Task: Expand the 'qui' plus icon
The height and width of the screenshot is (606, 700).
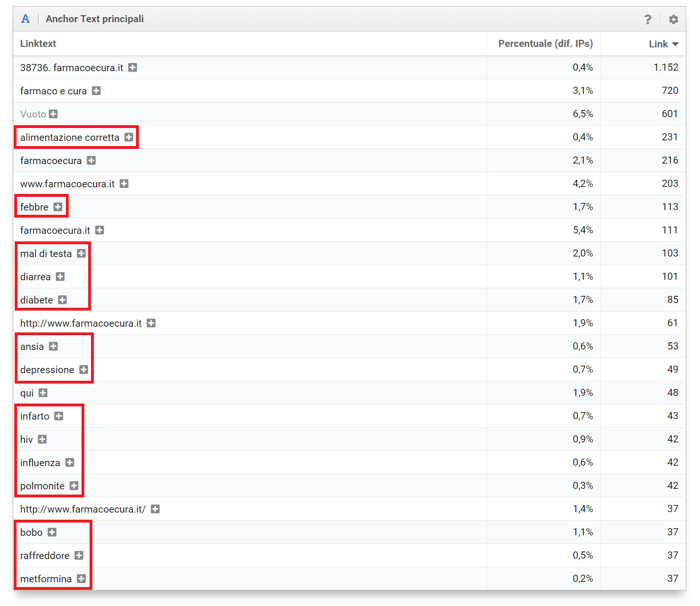Action: [x=43, y=393]
